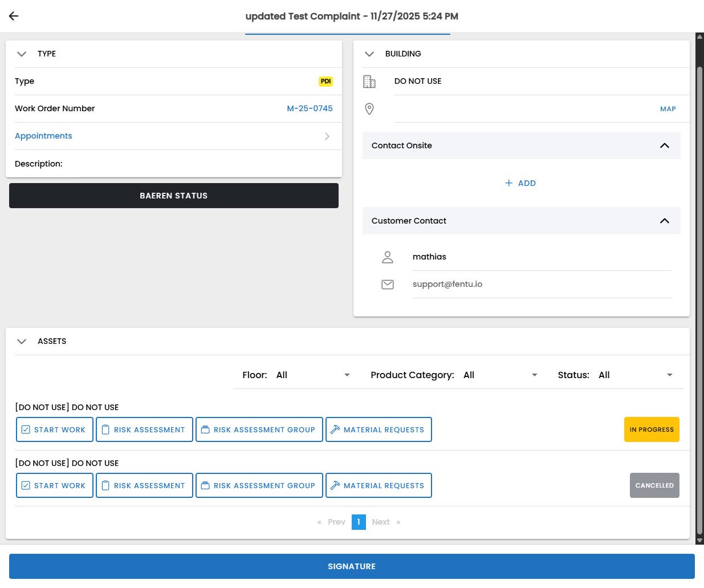Viewport: 704px width, 588px height.
Task: Click the vertical scrollbar thumb
Action: 699,301
